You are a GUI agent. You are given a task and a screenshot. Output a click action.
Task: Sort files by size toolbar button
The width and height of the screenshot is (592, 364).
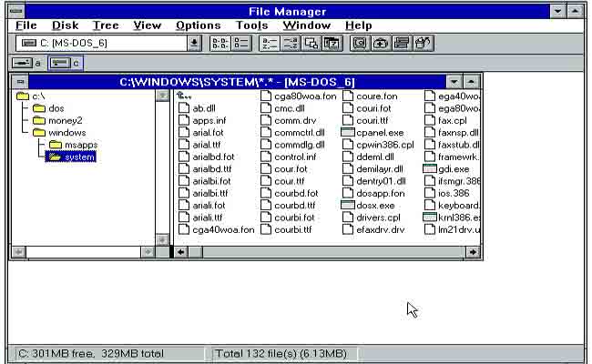[x=311, y=44]
